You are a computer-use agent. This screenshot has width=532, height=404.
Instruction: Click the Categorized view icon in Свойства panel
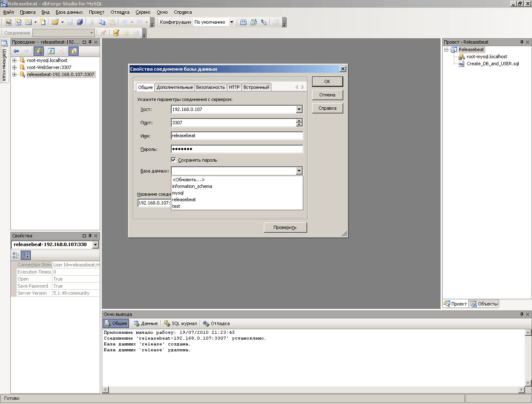point(16,255)
